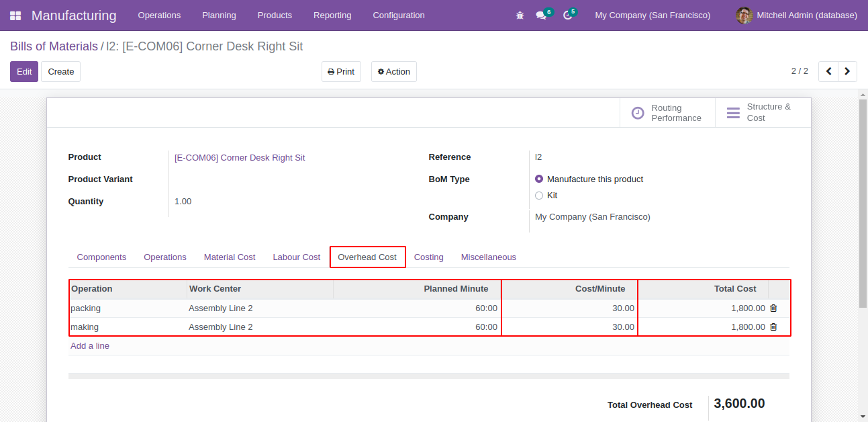Select Manufacture this product radio
Image resolution: width=868 pixels, height=422 pixels.
coord(539,179)
